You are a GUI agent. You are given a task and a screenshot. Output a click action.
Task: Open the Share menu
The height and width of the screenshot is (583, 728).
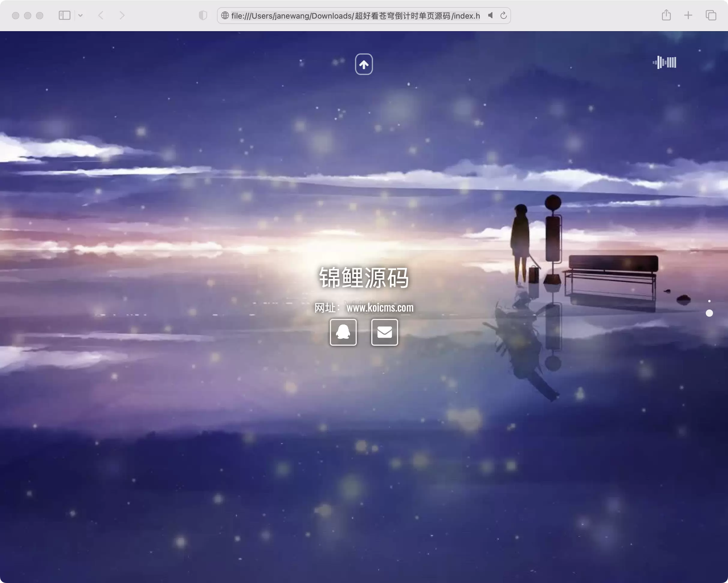[x=666, y=15]
